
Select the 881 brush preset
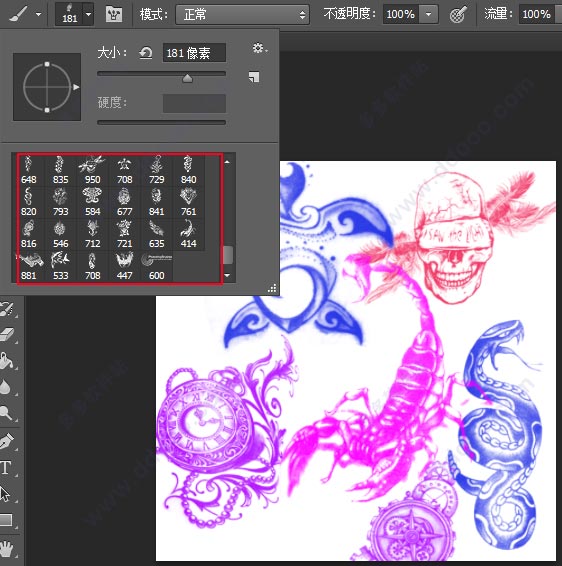pos(29,266)
